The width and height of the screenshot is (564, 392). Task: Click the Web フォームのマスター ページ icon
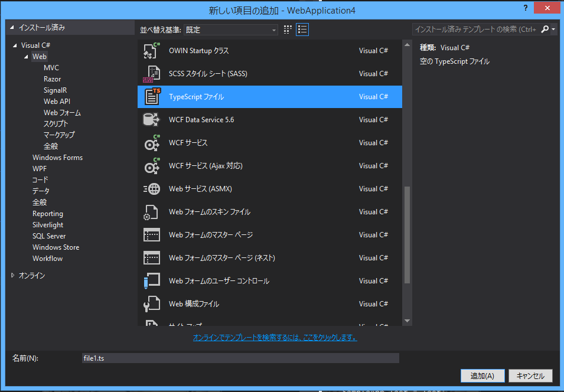coord(151,235)
